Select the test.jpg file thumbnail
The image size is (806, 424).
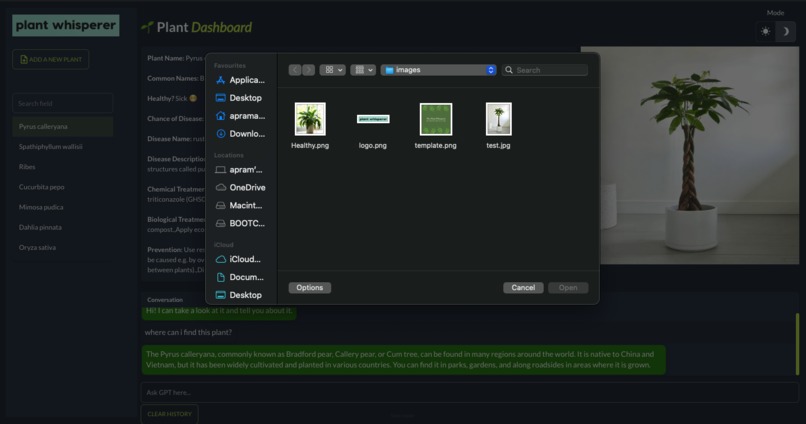499,119
